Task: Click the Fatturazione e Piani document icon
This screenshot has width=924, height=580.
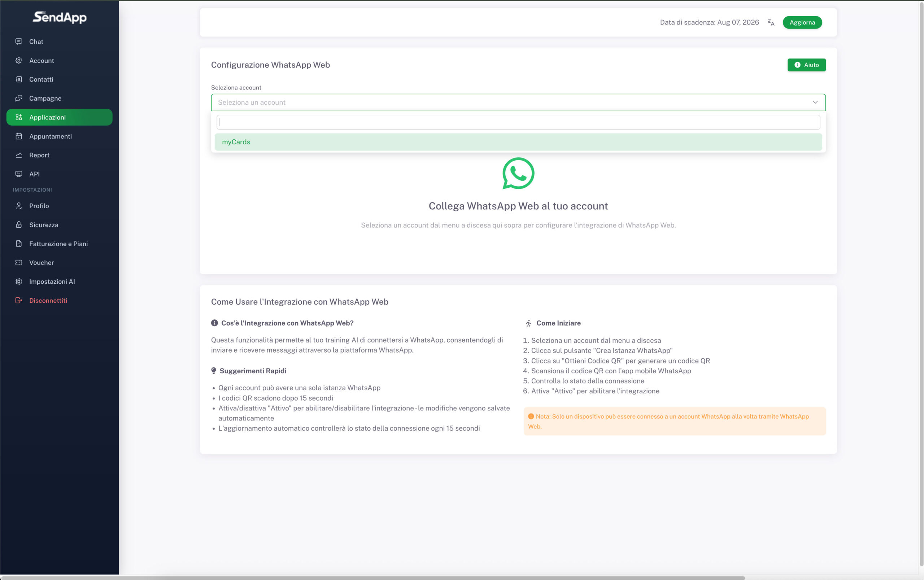Action: click(x=19, y=244)
